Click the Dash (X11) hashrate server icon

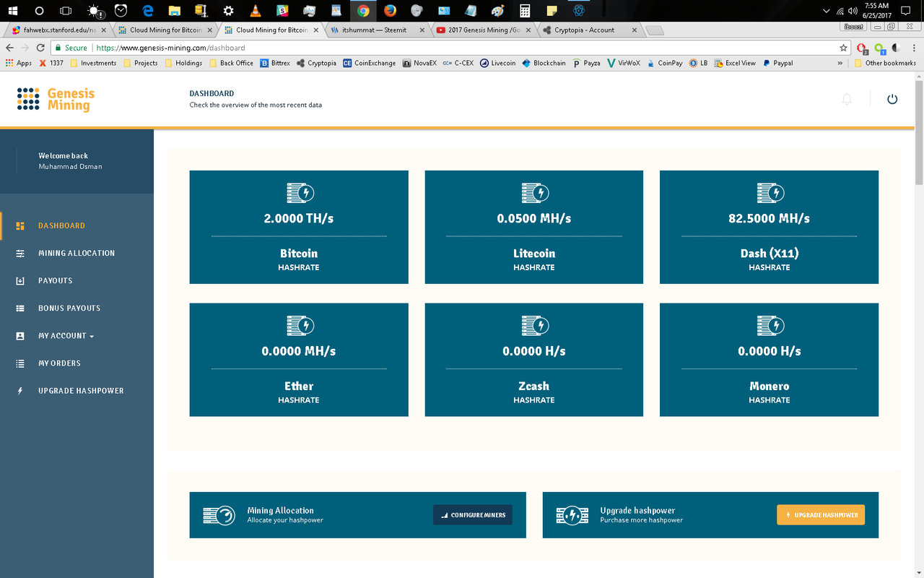[770, 193]
